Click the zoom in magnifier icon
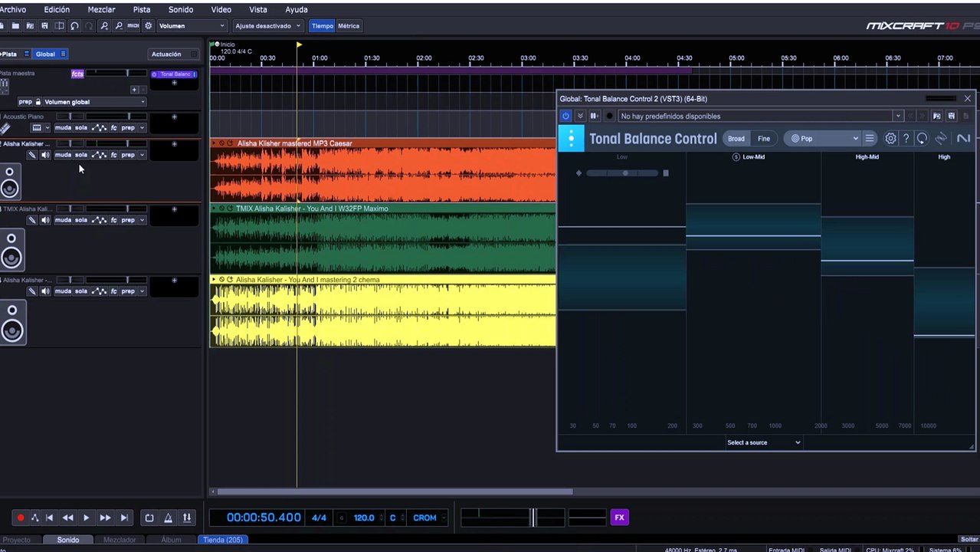 (x=104, y=26)
